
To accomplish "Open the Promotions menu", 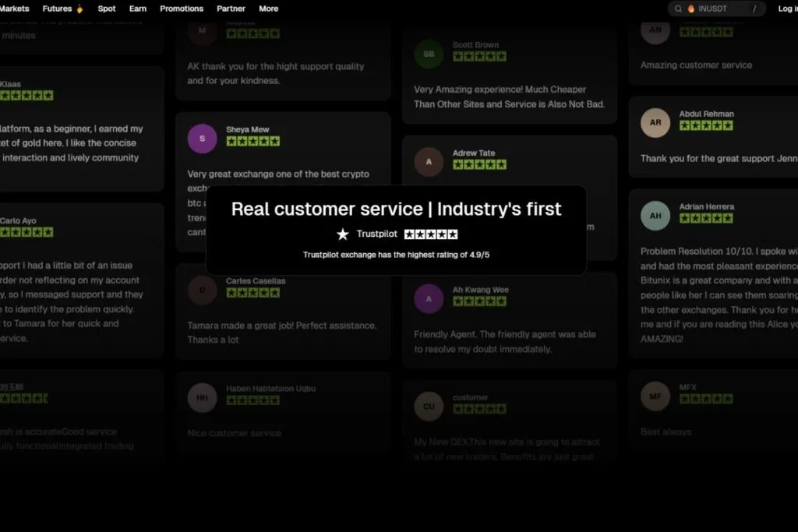I will pos(181,9).
